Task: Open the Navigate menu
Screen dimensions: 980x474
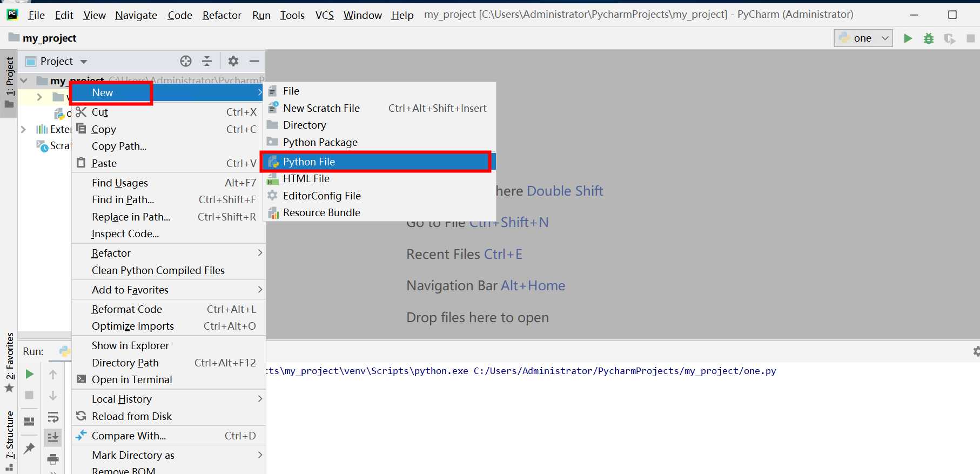Action: click(x=136, y=15)
